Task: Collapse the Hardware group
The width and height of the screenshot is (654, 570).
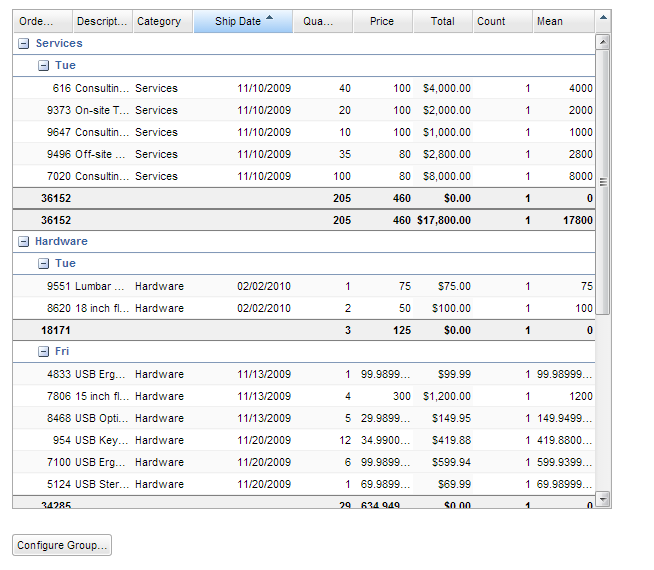Action: click(x=23, y=242)
